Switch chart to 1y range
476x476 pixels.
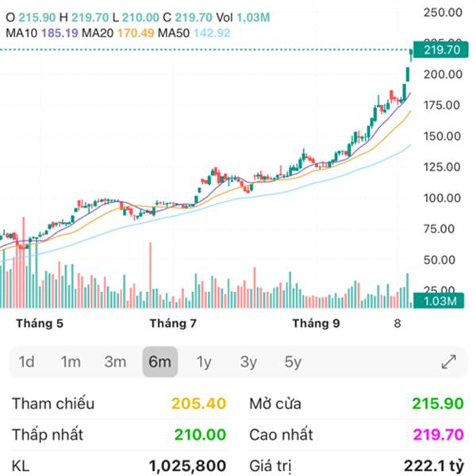(x=204, y=362)
